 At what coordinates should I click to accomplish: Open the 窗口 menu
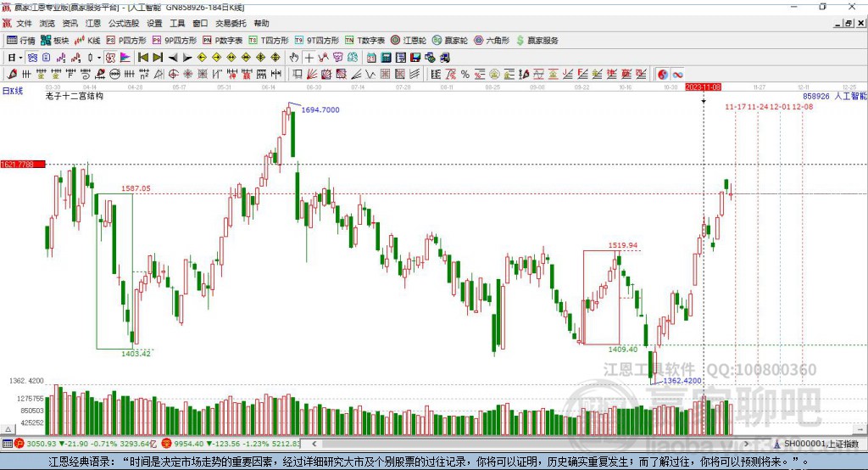point(200,23)
